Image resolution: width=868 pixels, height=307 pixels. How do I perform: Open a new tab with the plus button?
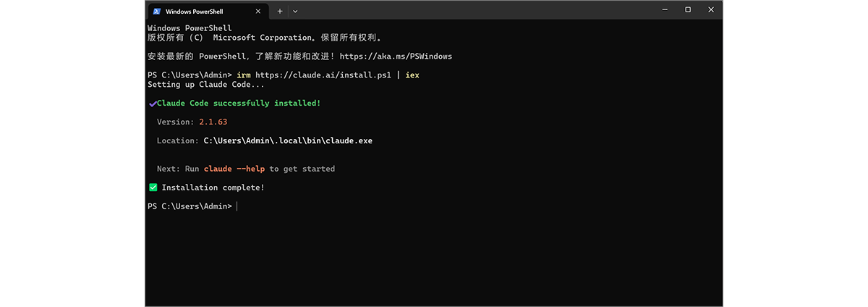click(280, 11)
